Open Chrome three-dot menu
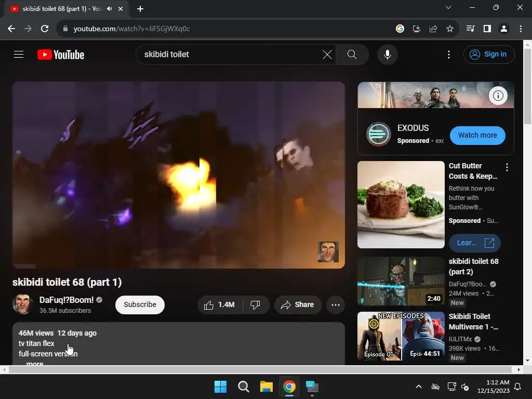532x399 pixels. pos(521,29)
